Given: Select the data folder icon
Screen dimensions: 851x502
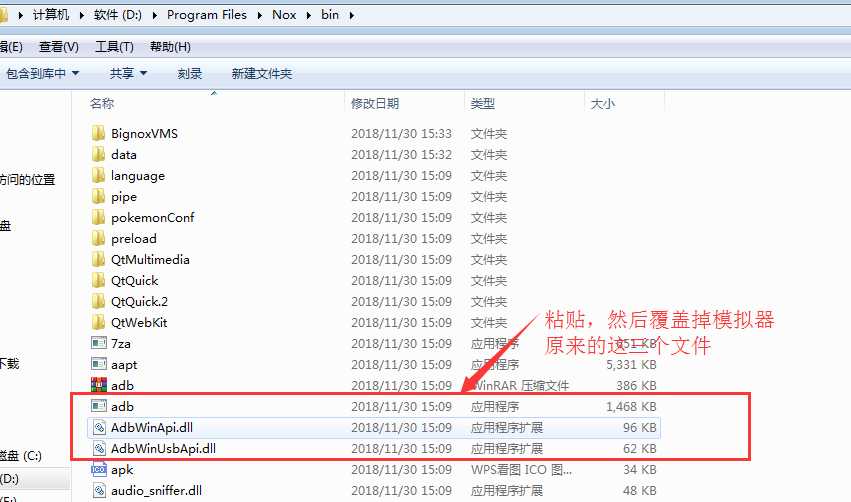Looking at the screenshot, I should pos(98,154).
